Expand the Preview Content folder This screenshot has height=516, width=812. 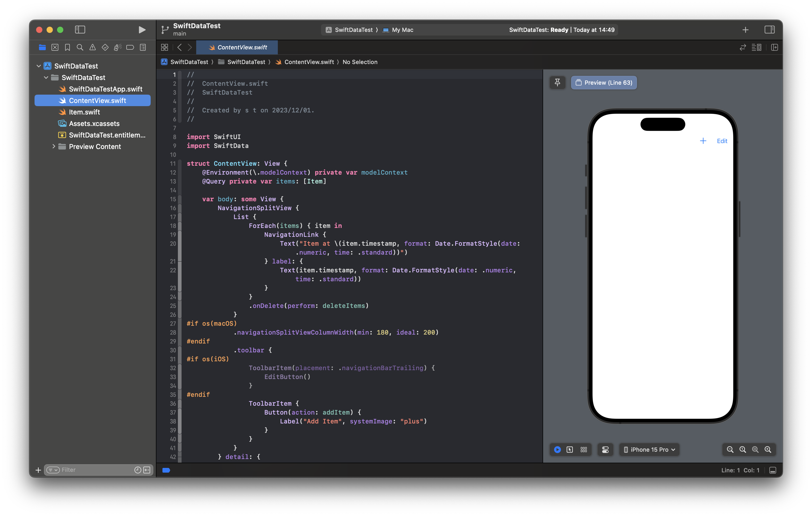[x=54, y=146]
